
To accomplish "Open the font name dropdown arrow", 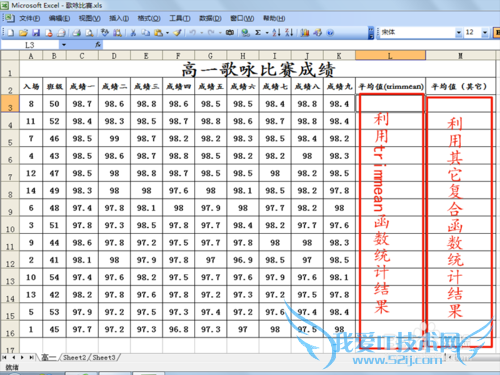I will click(459, 33).
